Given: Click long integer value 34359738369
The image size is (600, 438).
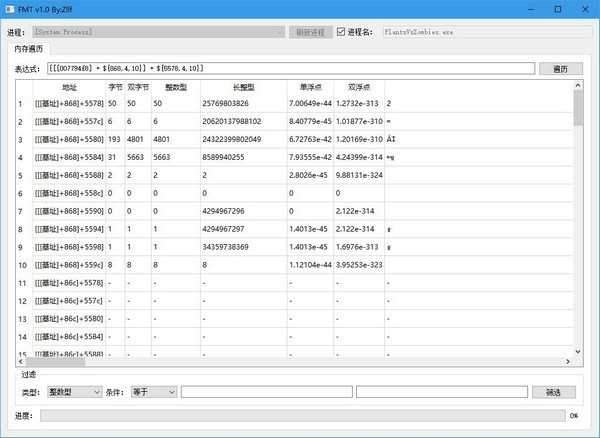Looking at the screenshot, I should 225,247.
